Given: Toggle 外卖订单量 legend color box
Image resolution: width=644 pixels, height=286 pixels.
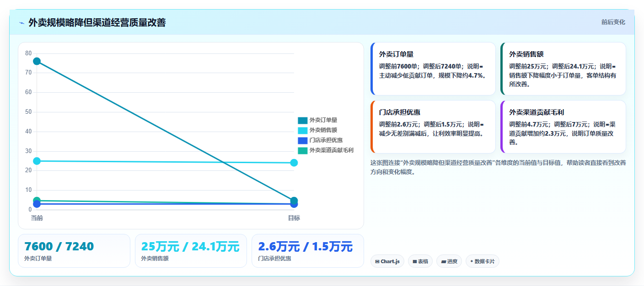Looking at the screenshot, I should [302, 120].
